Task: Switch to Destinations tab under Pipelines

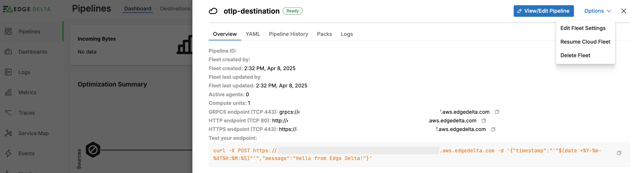Action: point(175,8)
